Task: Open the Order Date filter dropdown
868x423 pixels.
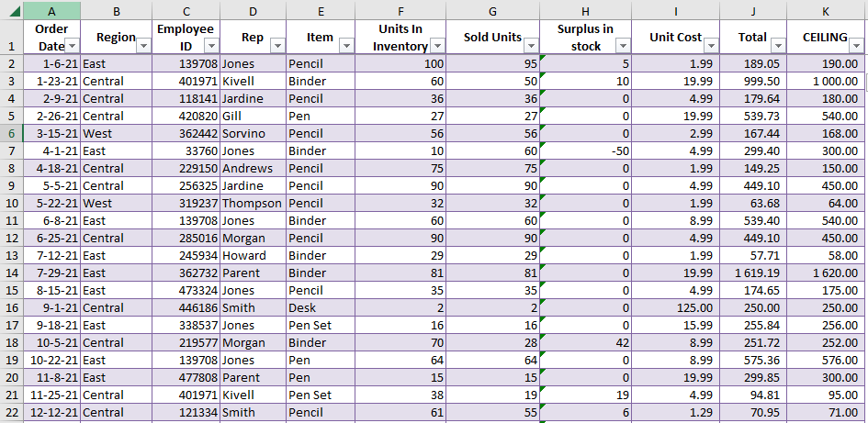Action: click(x=73, y=46)
